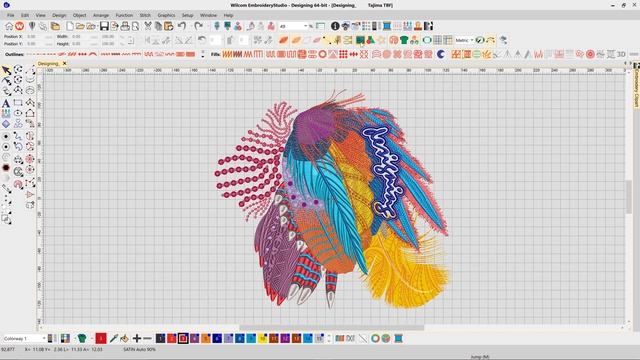Select yellow color swatch 10

[262, 338]
